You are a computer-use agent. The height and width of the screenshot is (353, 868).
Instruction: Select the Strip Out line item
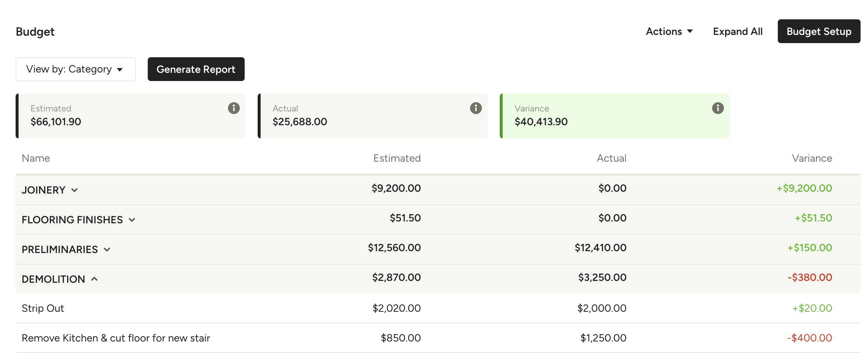pyautogui.click(x=438, y=308)
